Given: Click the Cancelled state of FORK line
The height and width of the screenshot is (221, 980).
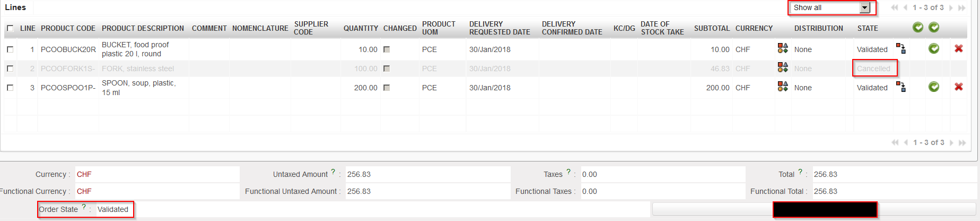Looking at the screenshot, I should [x=873, y=69].
